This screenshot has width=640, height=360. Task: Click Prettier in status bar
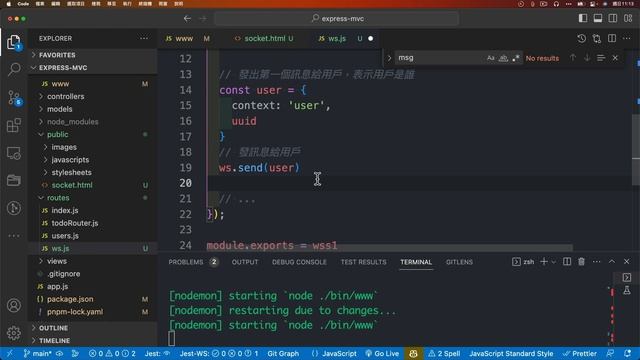pyautogui.click(x=580, y=353)
